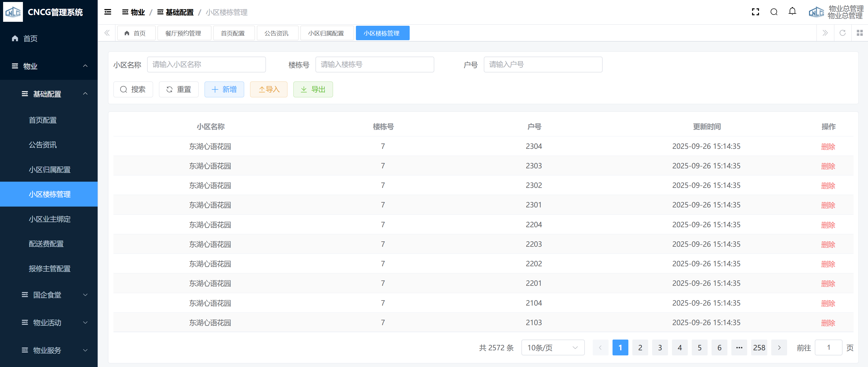
Task: Open the tab grid options icon
Action: pos(860,33)
